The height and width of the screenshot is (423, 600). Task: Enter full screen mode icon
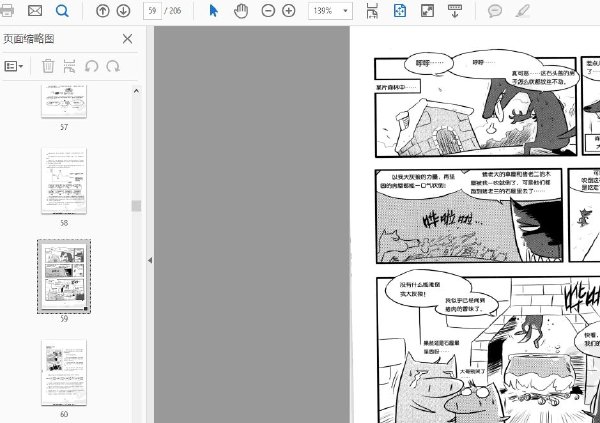[x=427, y=11]
